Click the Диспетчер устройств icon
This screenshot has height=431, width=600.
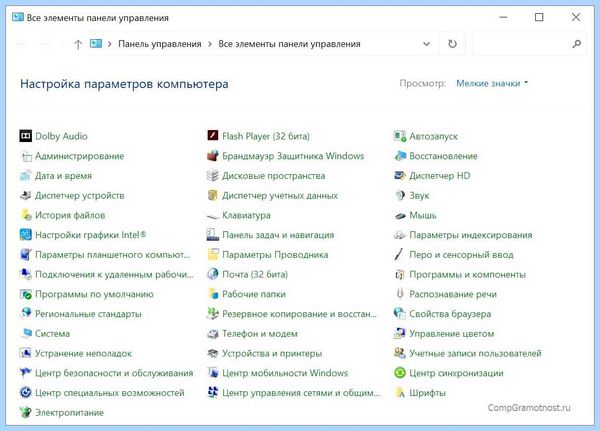click(x=26, y=196)
